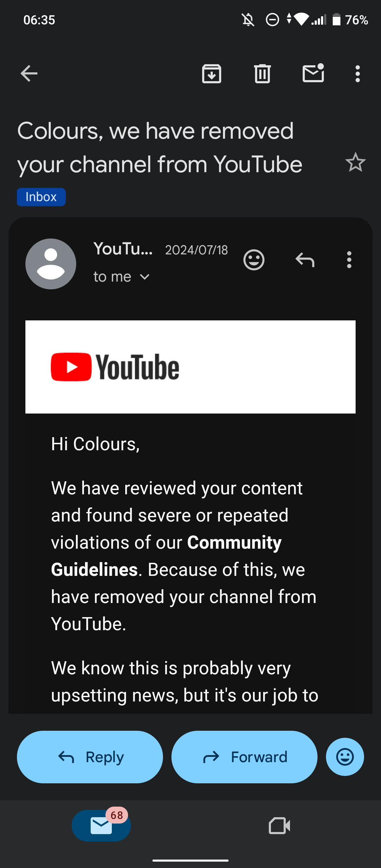The image size is (381, 868).
Task: Open the message's three-dot options menu
Action: coord(349,260)
